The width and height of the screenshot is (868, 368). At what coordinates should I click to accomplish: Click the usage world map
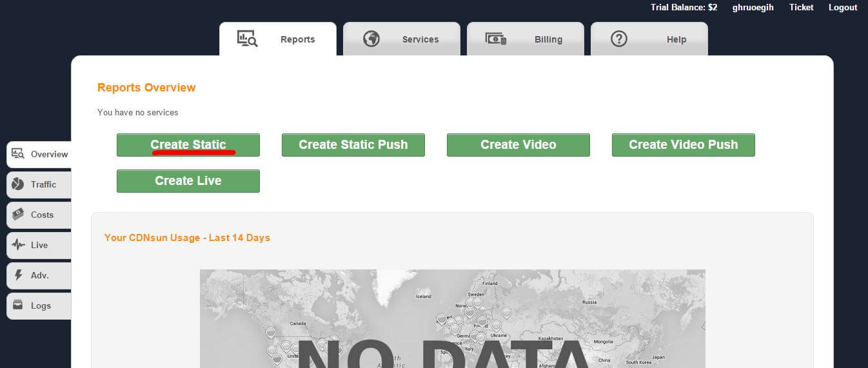tap(453, 318)
